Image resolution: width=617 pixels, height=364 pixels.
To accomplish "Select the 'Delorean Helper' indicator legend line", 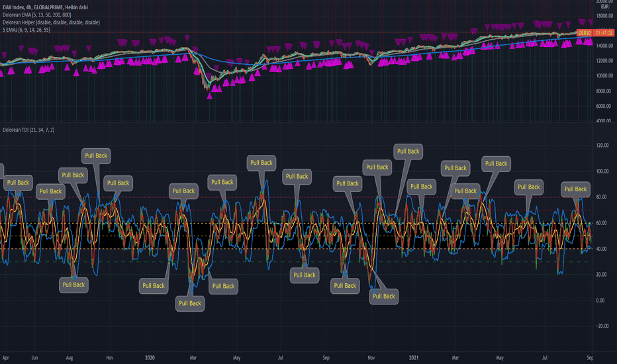I will coord(51,22).
